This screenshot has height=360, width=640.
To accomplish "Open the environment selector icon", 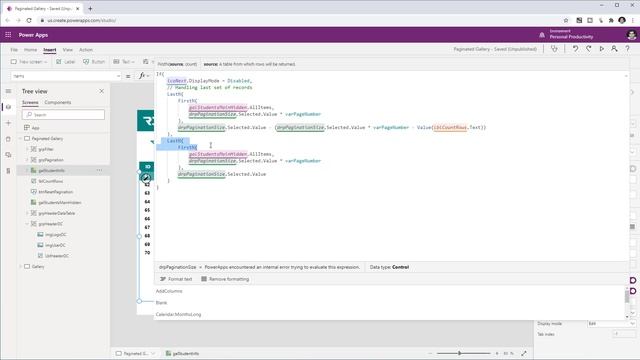I will pyautogui.click(x=542, y=35).
